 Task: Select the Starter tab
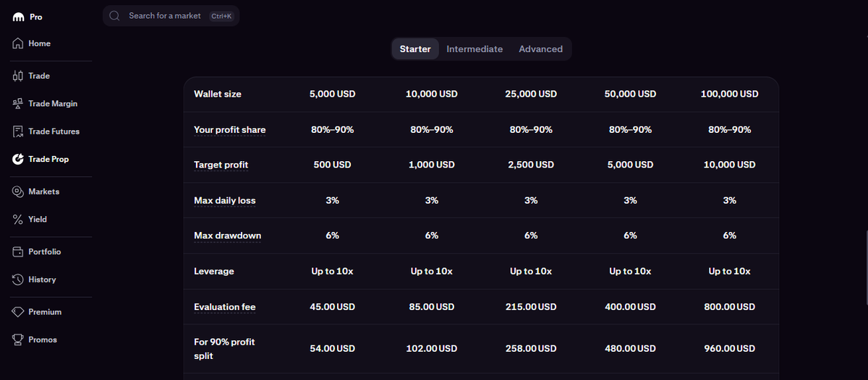click(x=415, y=49)
